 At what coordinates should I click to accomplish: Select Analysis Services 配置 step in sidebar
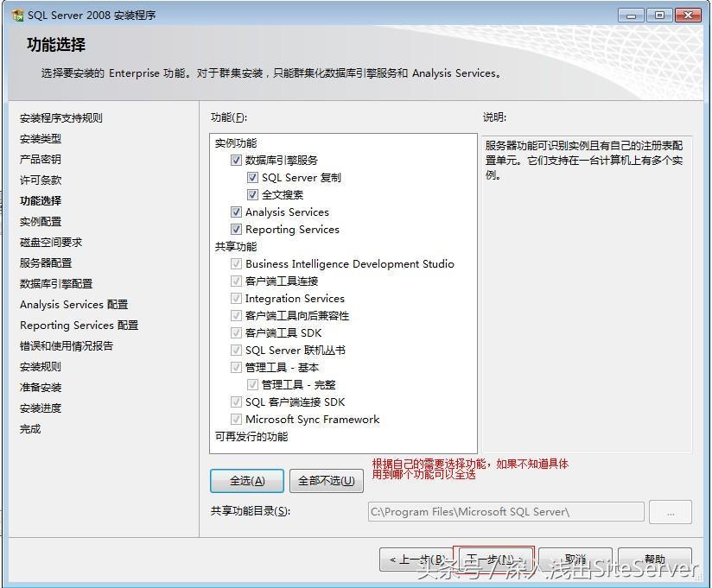click(74, 305)
